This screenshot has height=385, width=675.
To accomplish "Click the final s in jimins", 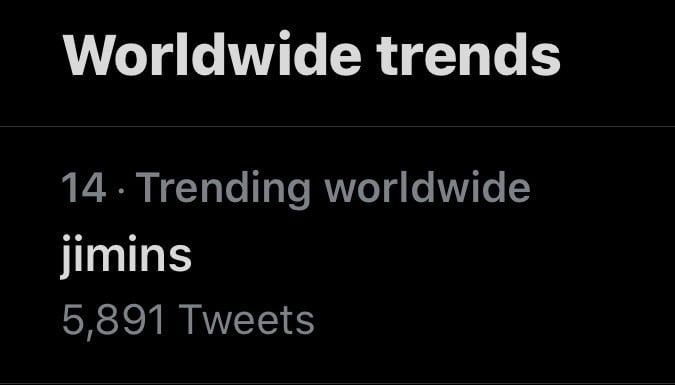I will coord(180,257).
